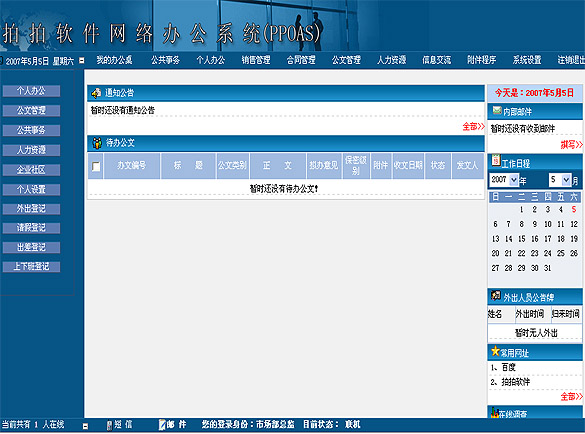Click the 短信 phone icon in status bar

(109, 425)
